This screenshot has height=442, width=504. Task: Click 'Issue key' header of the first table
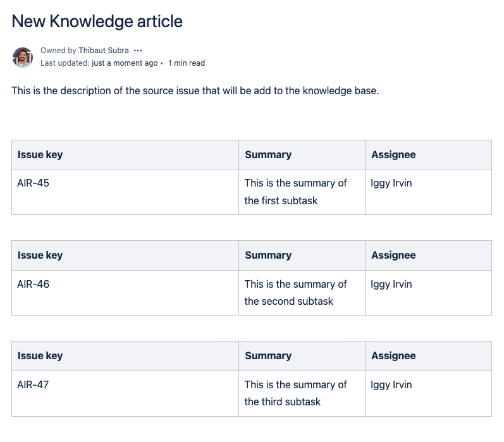click(x=40, y=155)
